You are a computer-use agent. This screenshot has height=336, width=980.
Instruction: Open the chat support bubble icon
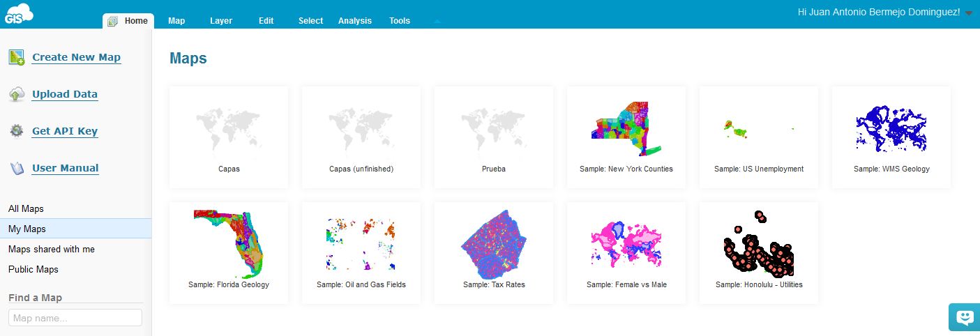click(x=965, y=317)
